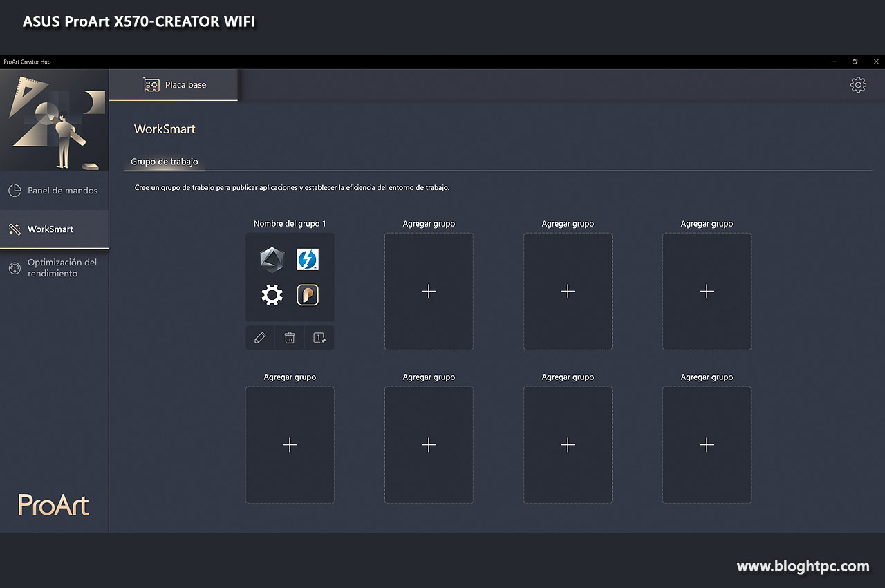Viewport: 885px width, 588px height.
Task: Click the last Agregar grupo tile in top row
Action: click(706, 291)
